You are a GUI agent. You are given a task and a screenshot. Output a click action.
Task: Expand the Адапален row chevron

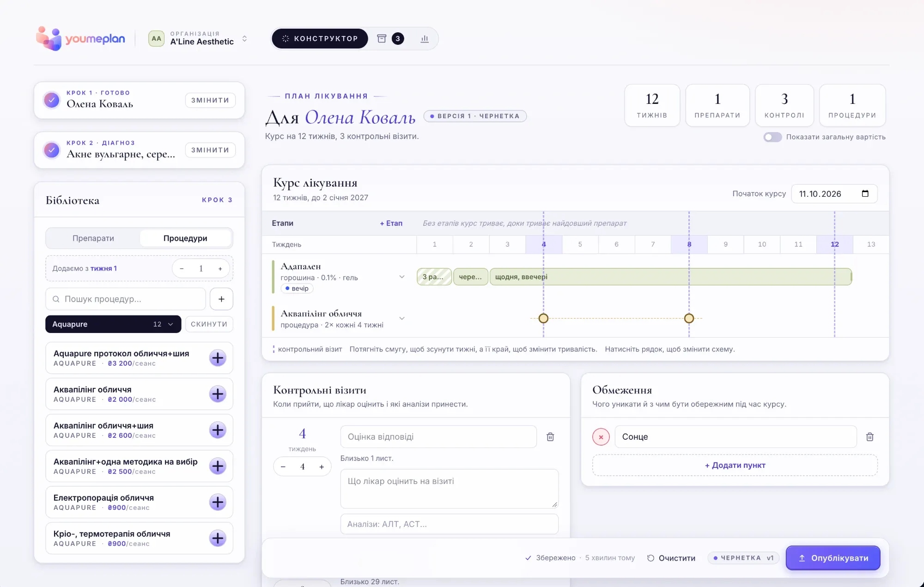pos(402,277)
